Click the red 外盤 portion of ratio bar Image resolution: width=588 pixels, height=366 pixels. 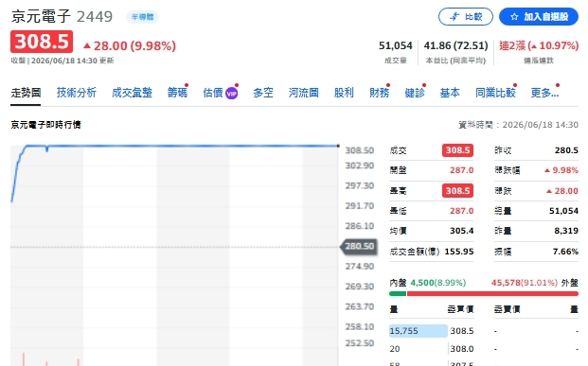pyautogui.click(x=492, y=294)
